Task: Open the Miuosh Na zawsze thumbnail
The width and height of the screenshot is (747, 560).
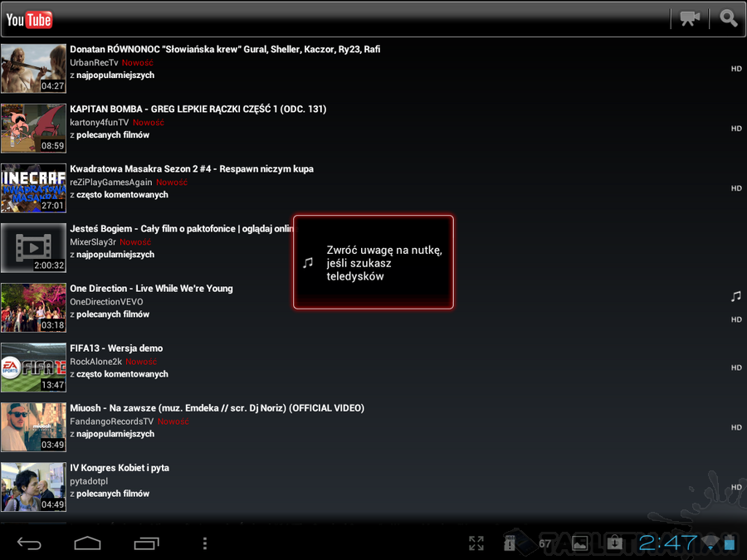Action: [33, 427]
